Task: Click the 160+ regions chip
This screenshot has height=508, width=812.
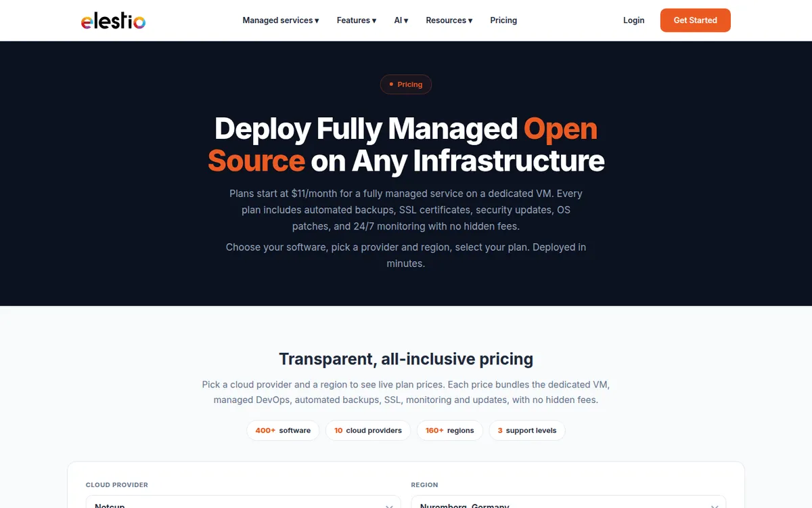Action: (x=450, y=430)
